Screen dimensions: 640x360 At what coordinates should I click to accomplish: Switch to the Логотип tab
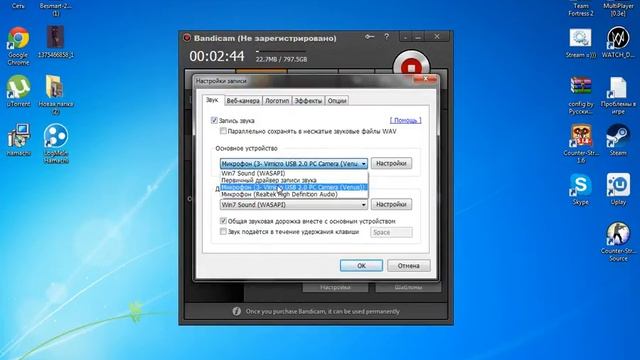point(277,100)
